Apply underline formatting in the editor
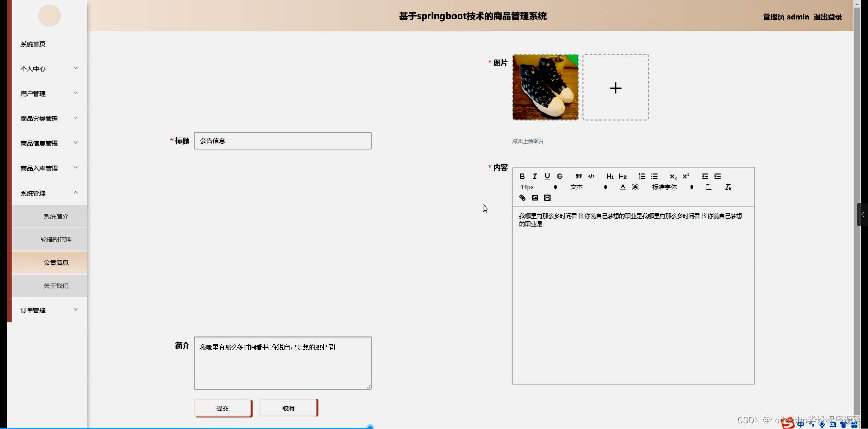The width and height of the screenshot is (868, 429). (x=547, y=177)
